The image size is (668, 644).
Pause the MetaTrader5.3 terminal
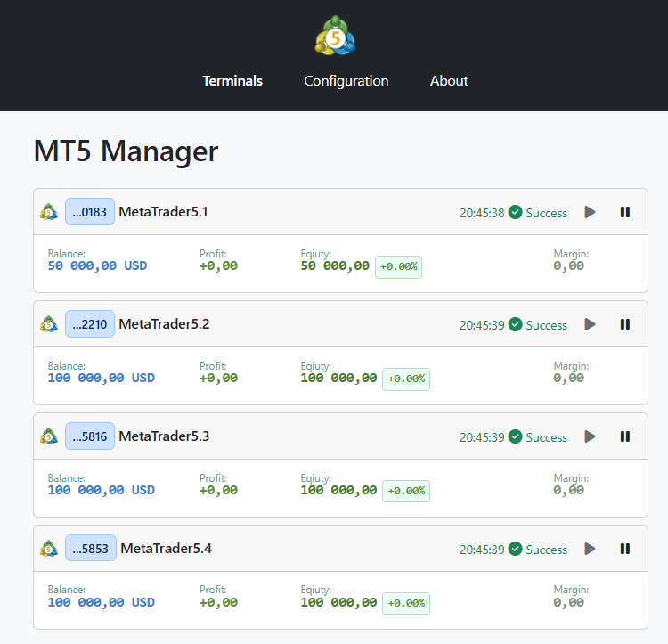(625, 436)
